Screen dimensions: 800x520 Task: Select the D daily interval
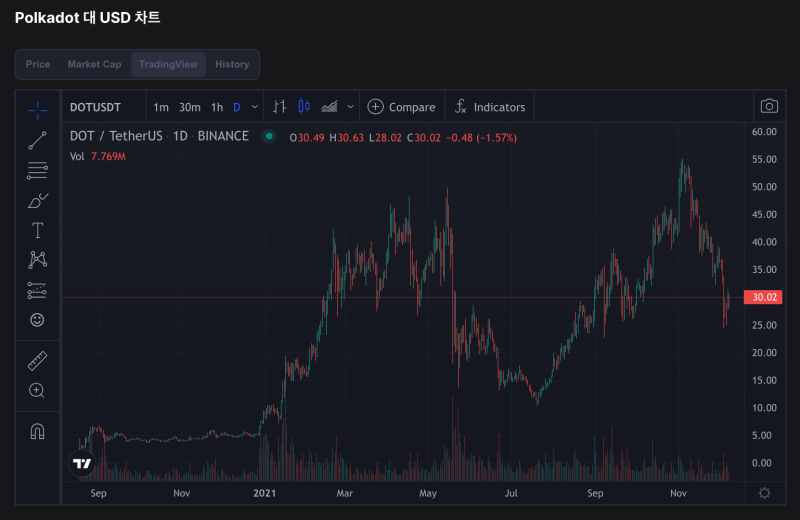pyautogui.click(x=237, y=107)
